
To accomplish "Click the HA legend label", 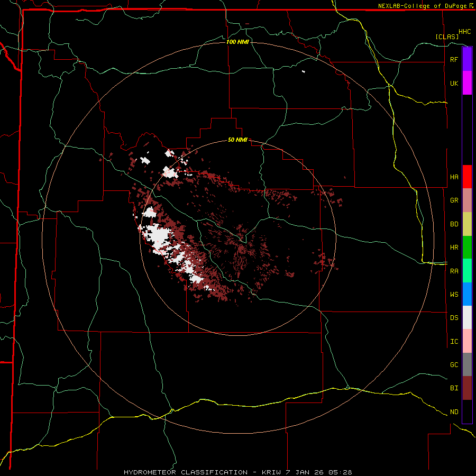I will [x=454, y=177].
